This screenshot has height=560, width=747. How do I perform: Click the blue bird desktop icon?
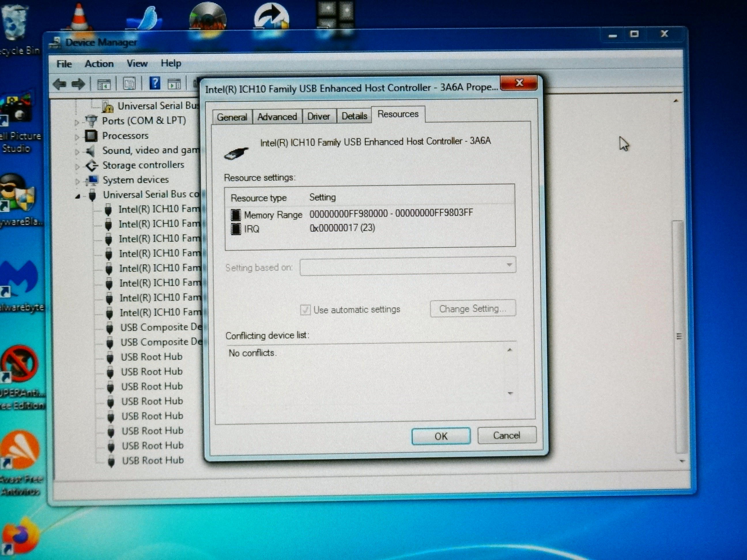pos(145,18)
